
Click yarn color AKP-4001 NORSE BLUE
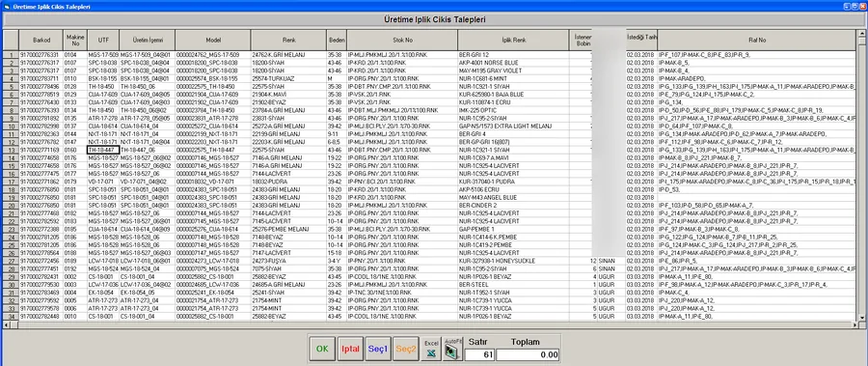coord(513,63)
